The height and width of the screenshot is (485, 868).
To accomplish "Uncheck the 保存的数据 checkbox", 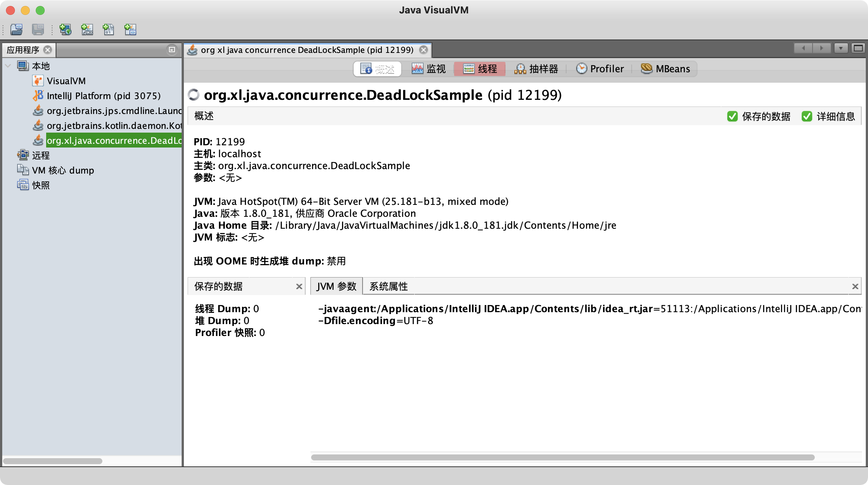I will coord(732,116).
